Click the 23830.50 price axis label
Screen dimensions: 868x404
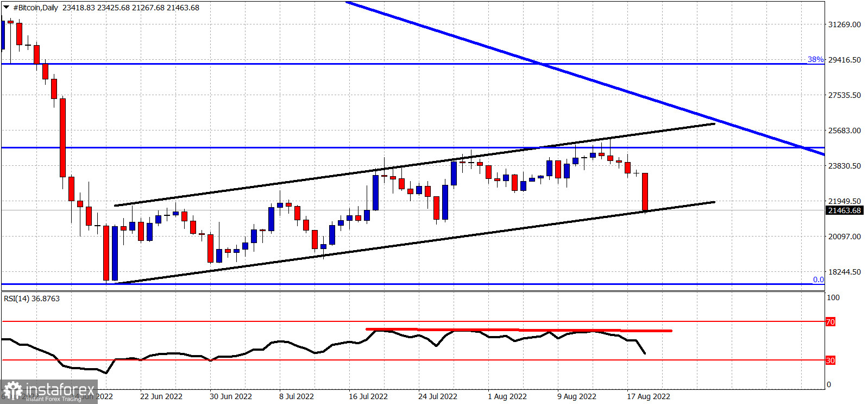point(844,166)
